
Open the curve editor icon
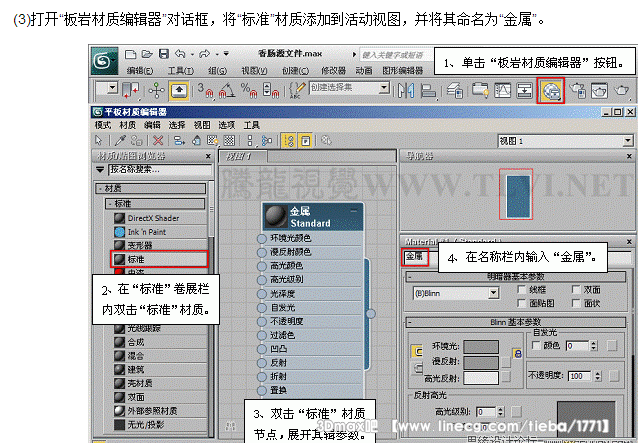coord(503,90)
